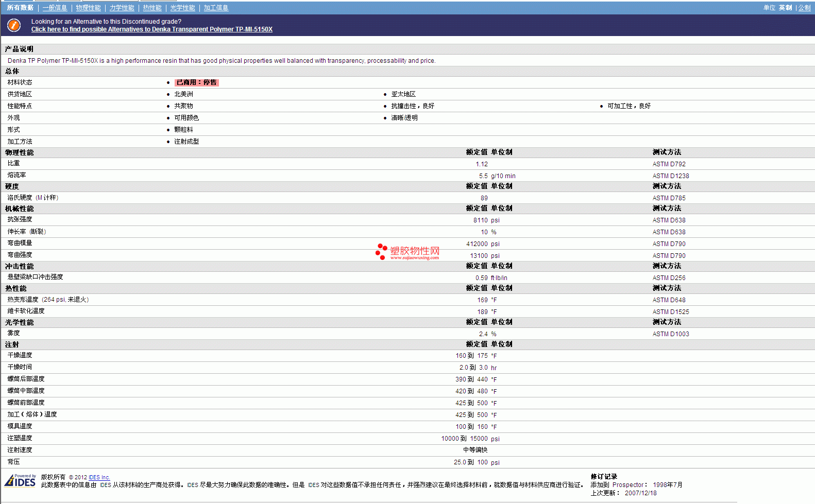Screen dimensions: 815x504
Task: Click the 上次更新 date 2007/12/18
Action: pyautogui.click(x=641, y=493)
